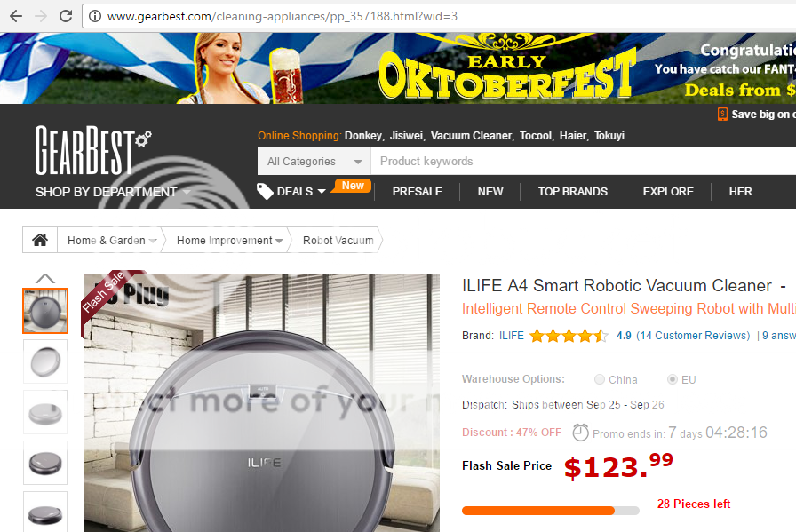Expand Shop By Department menu

[113, 192]
